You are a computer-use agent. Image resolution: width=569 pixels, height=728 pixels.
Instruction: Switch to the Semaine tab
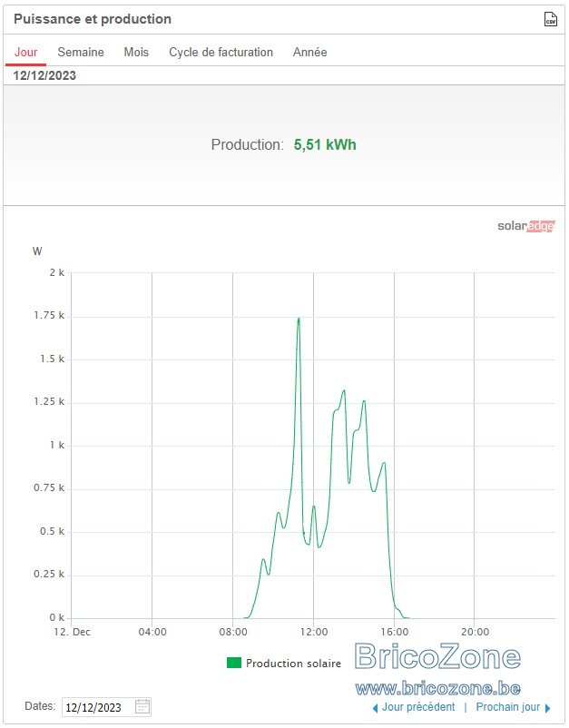pos(81,52)
